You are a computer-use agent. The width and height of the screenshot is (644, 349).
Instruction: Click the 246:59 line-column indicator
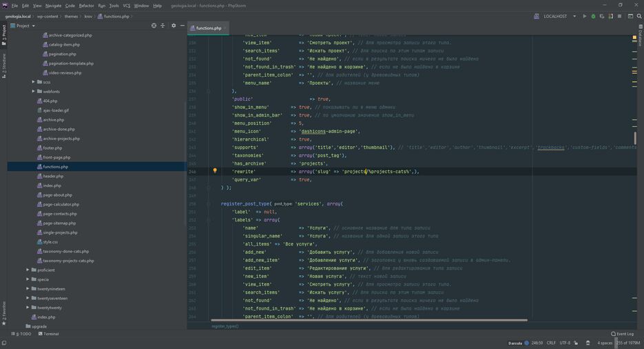coord(537,343)
